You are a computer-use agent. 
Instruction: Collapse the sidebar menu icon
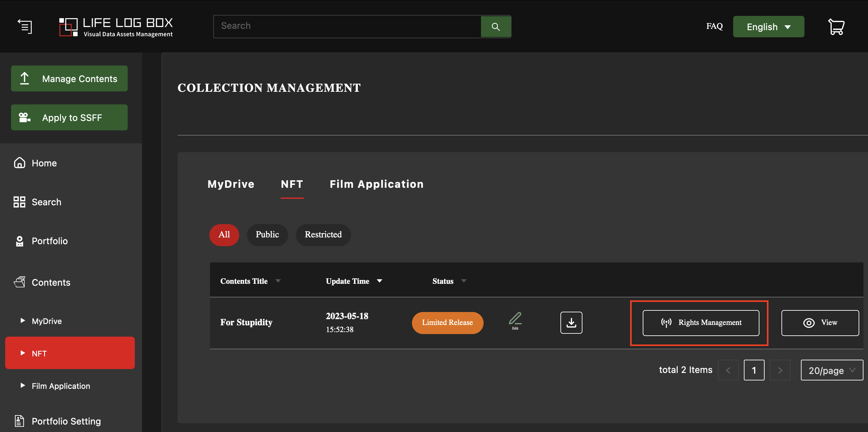click(x=25, y=26)
